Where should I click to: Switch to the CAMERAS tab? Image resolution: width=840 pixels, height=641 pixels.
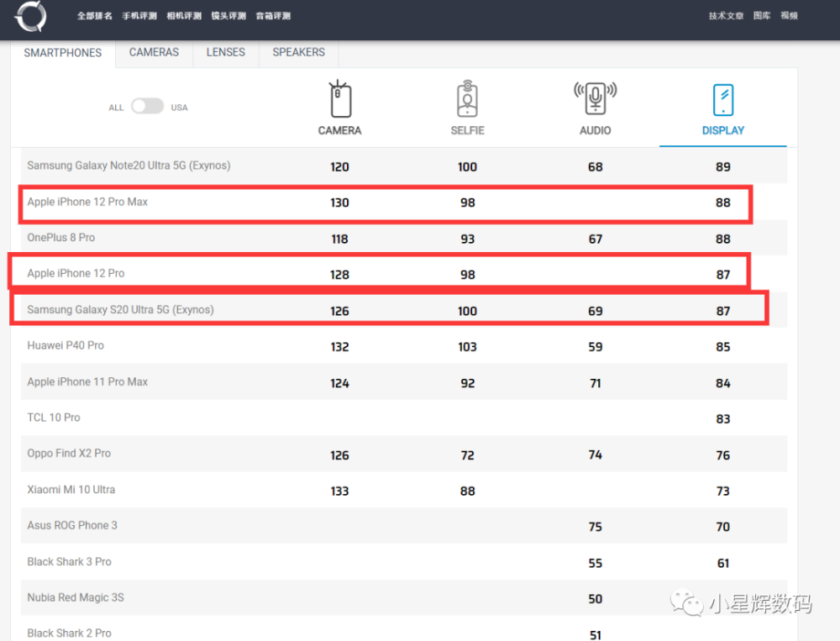154,52
